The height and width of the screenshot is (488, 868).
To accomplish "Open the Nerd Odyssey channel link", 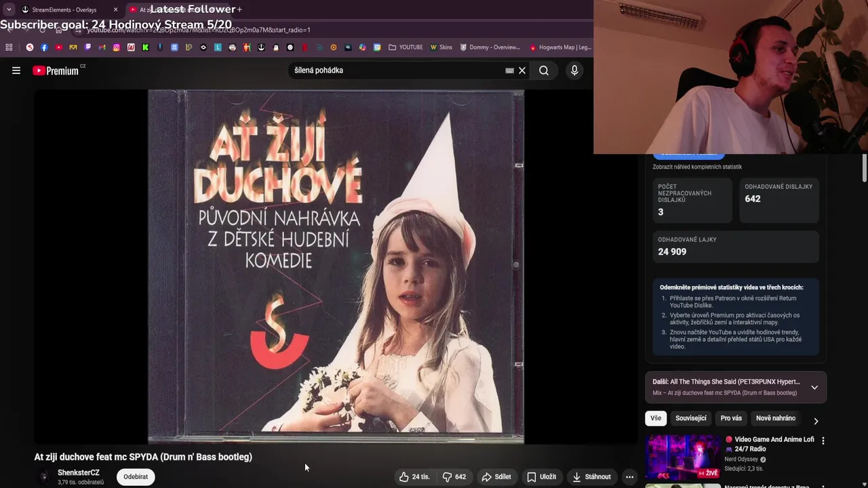I will pos(741,460).
